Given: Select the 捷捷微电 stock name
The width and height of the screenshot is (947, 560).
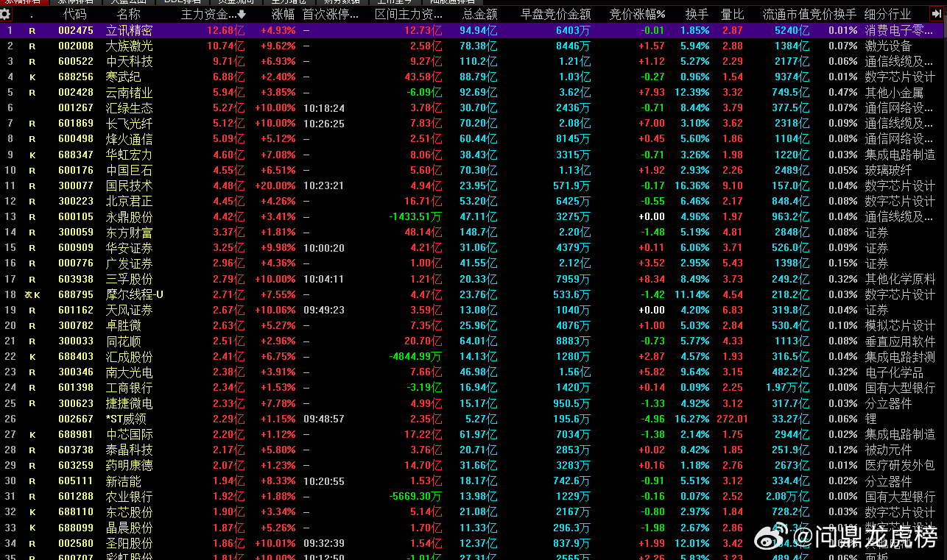Looking at the screenshot, I should point(130,403).
